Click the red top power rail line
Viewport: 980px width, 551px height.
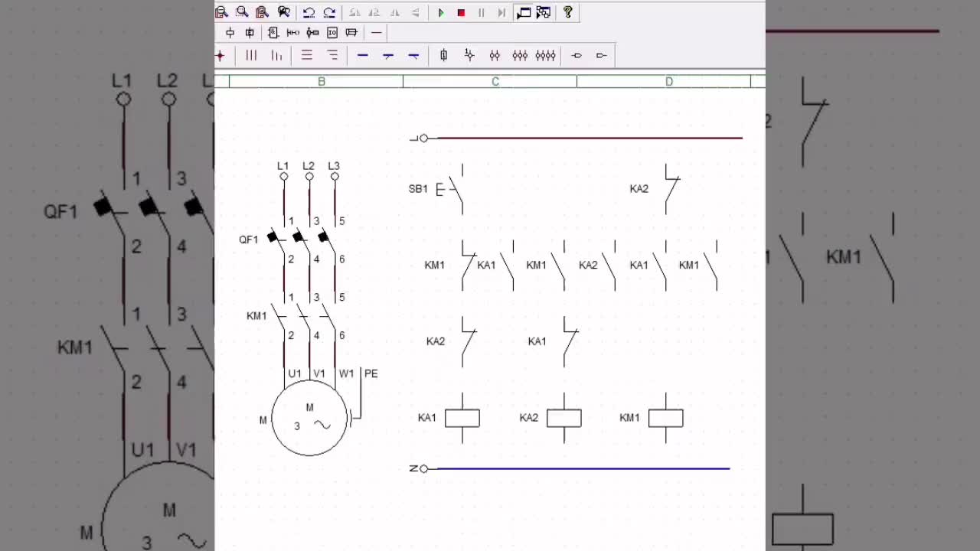point(589,138)
